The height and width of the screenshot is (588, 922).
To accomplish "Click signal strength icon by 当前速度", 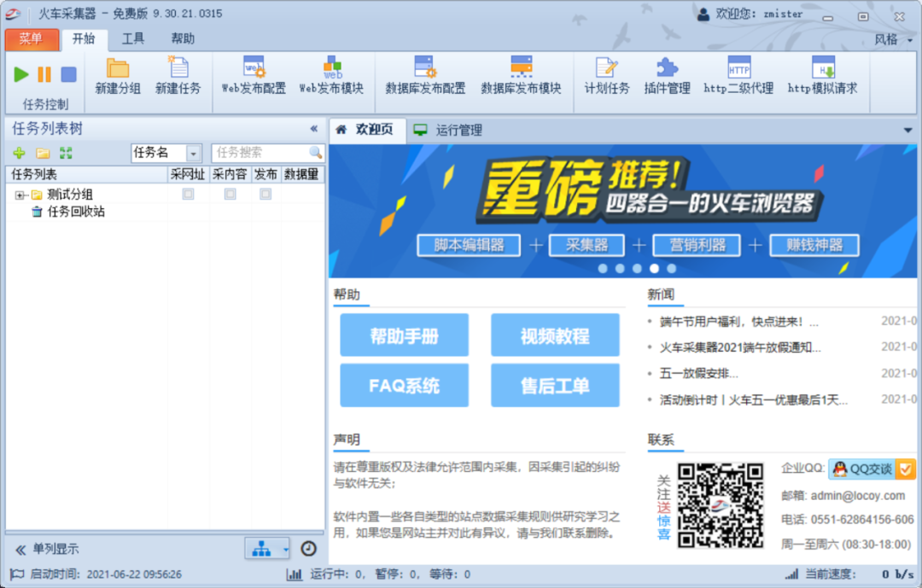I will [x=792, y=573].
